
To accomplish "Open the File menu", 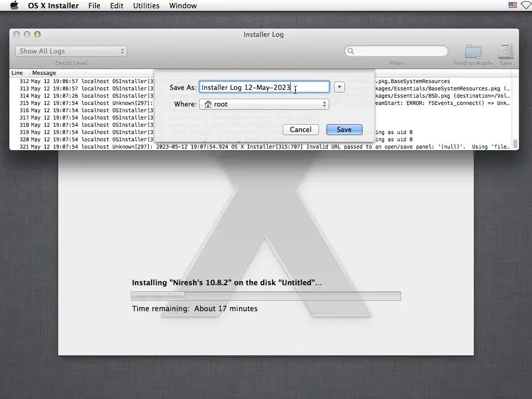I will pos(94,6).
